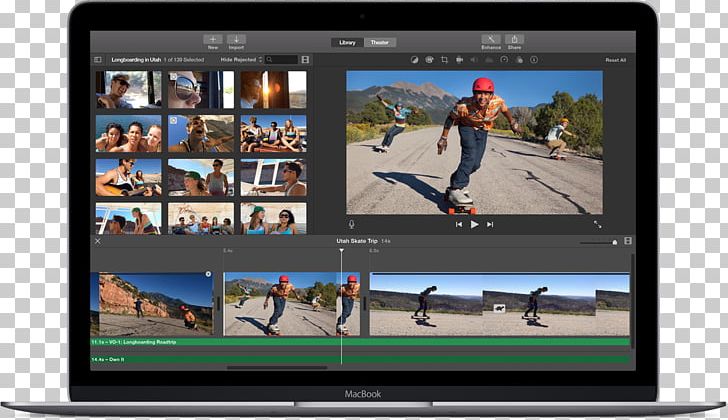The height and width of the screenshot is (420, 728).
Task: Click the turtle slow-motion badge on clip
Action: 499,308
